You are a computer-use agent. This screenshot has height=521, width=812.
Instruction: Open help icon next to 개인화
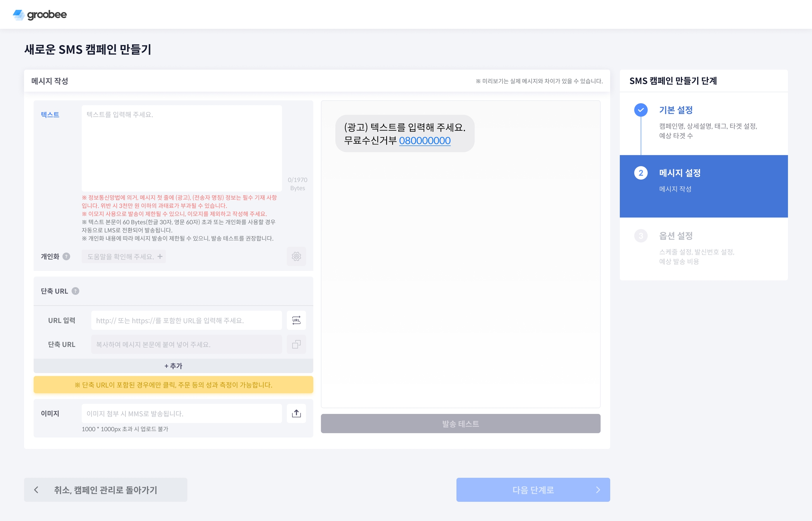(66, 256)
